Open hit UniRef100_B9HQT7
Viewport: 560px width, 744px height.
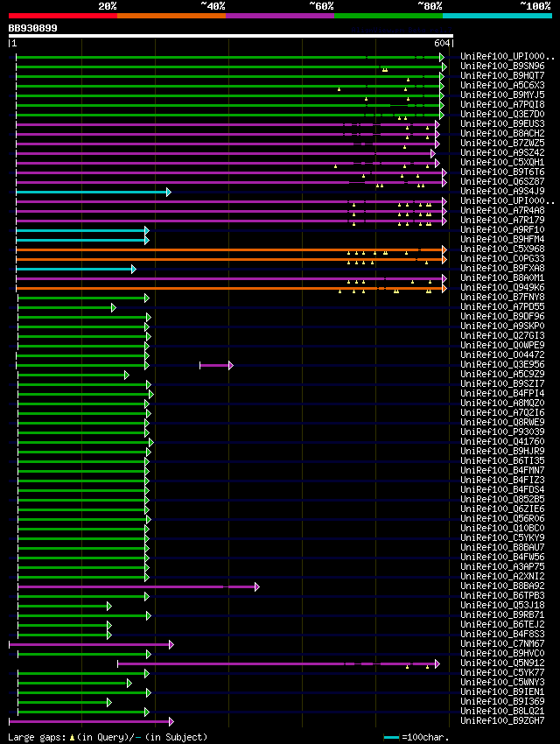point(502,75)
